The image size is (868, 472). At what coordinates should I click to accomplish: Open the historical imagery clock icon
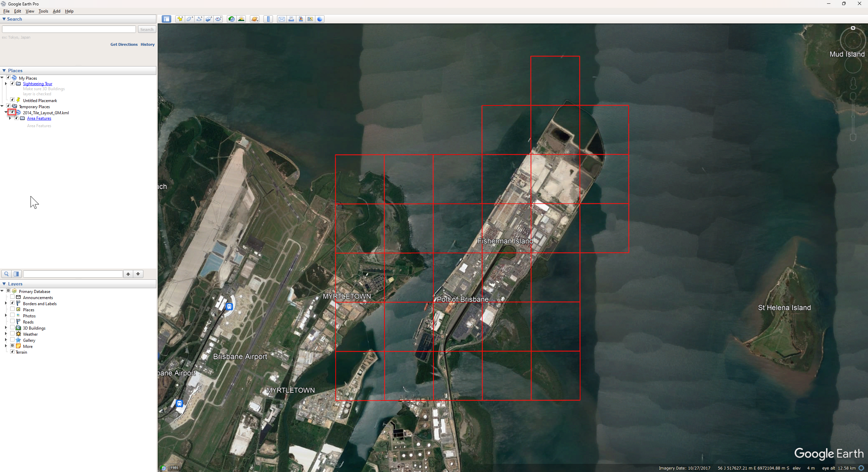point(231,19)
